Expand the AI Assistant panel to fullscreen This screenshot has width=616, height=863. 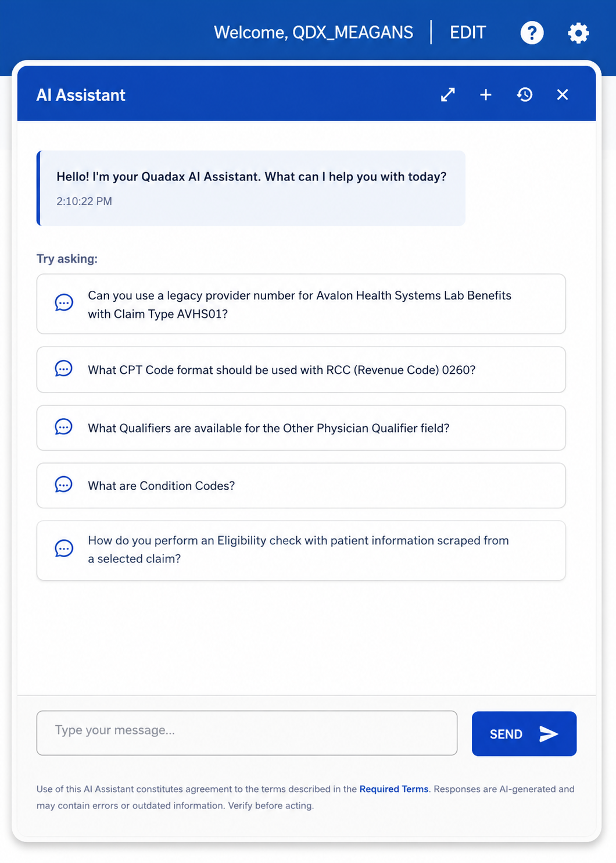coord(447,95)
